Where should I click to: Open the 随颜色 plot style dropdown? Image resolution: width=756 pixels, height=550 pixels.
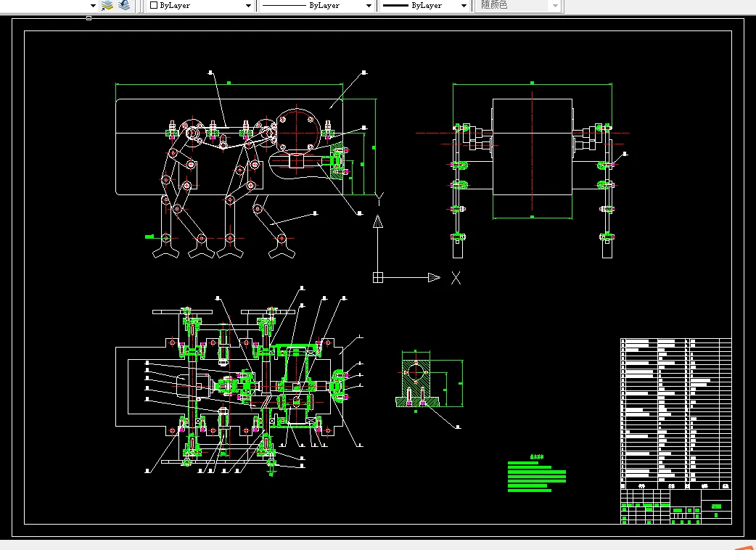coord(518,5)
